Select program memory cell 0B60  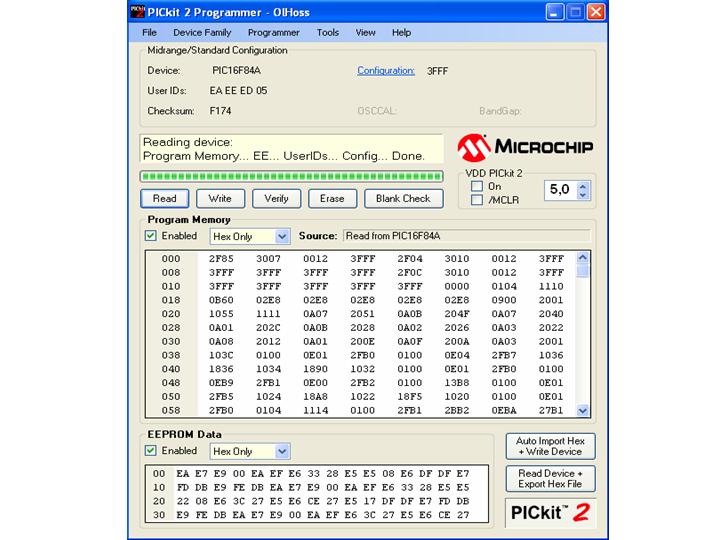[221, 300]
